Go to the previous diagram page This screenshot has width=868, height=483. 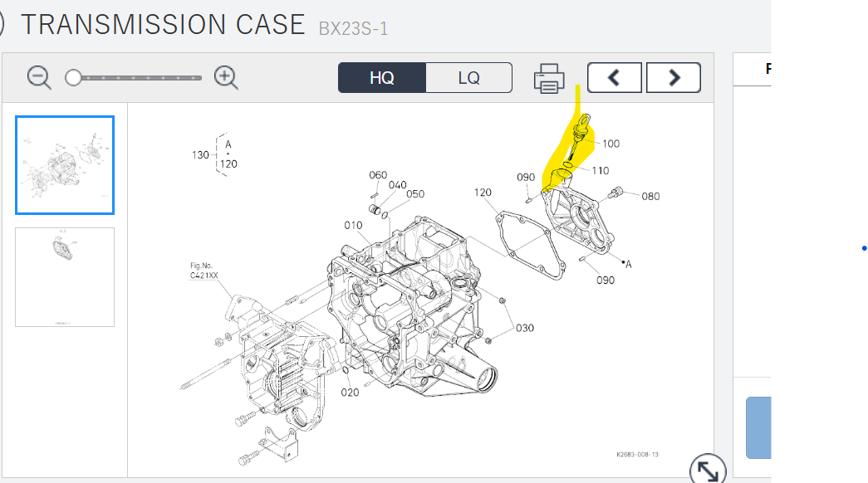614,78
